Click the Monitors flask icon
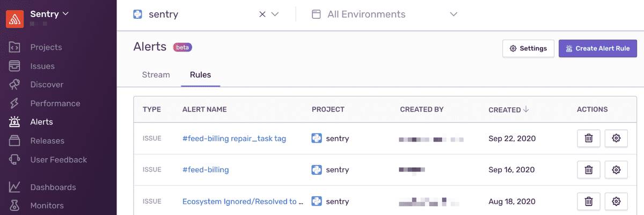Viewport: 644px width, 215px height. 14,205
